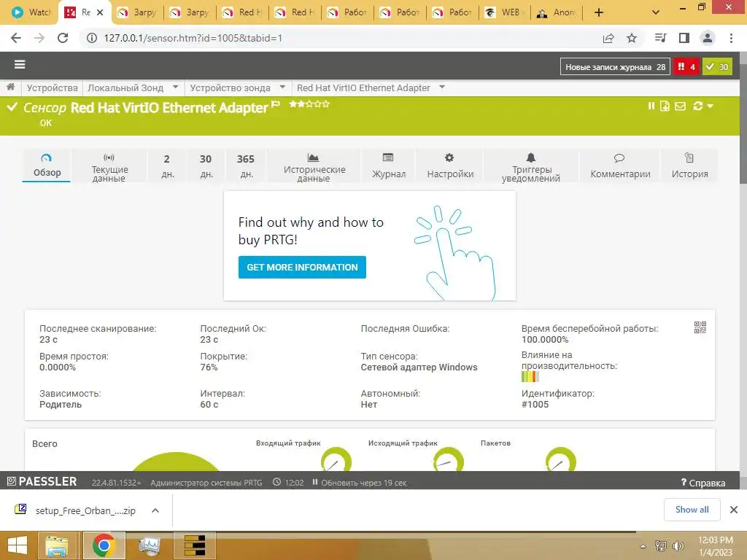Switch to the Anon browser tab
The height and width of the screenshot is (560, 747).
(557, 12)
